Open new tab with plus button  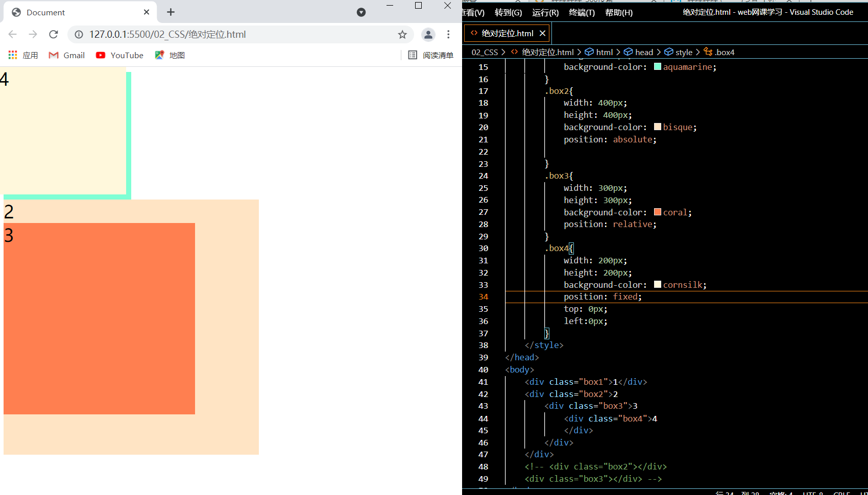(x=171, y=12)
